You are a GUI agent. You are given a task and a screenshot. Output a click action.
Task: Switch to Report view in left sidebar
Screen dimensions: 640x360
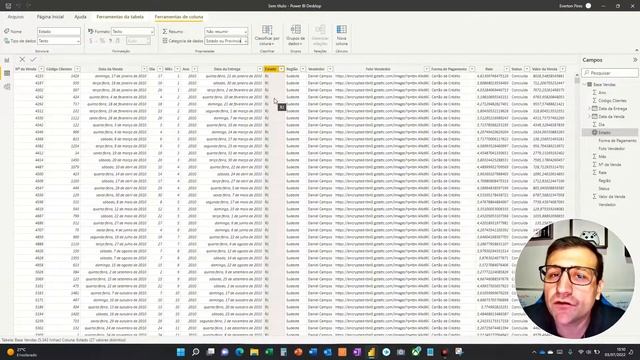(x=7, y=60)
